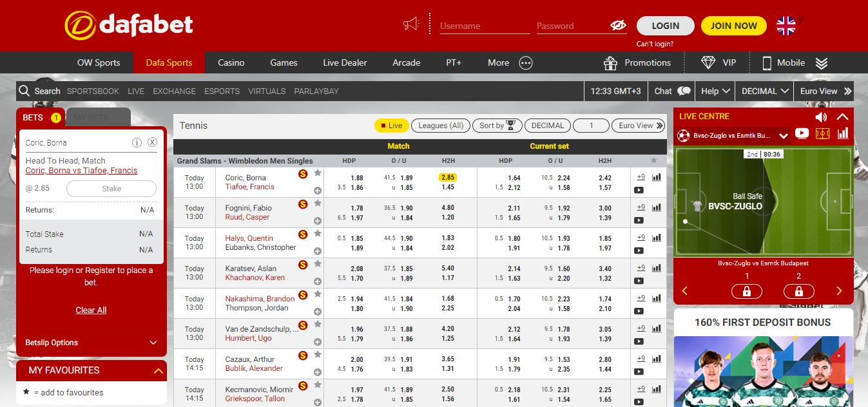Remove the Coric, Borna bet from betslip

point(152,142)
